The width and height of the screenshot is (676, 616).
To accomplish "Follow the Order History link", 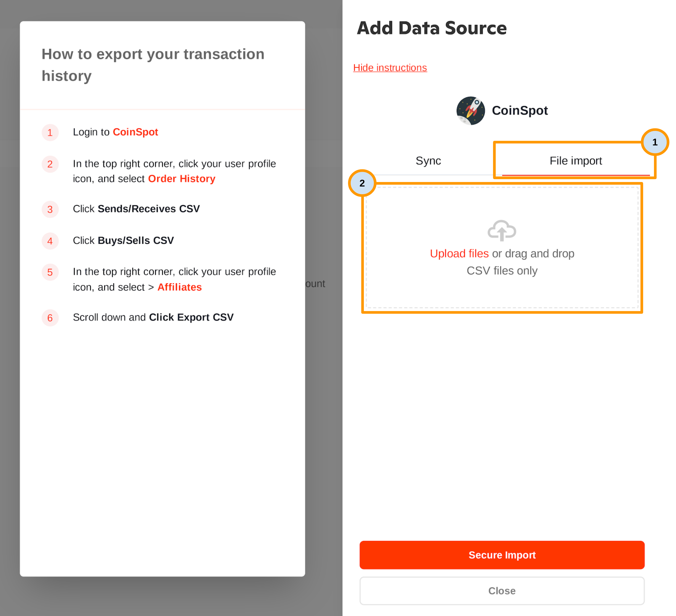I will click(x=182, y=179).
